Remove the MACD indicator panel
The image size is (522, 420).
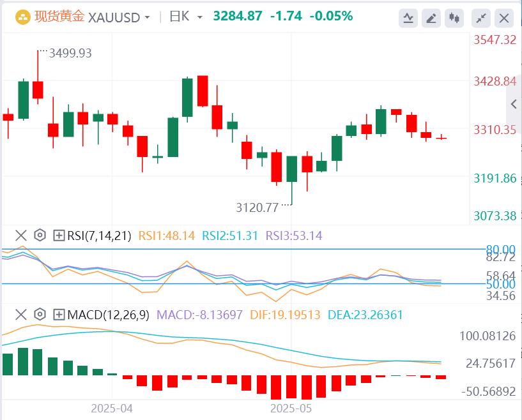[21, 314]
